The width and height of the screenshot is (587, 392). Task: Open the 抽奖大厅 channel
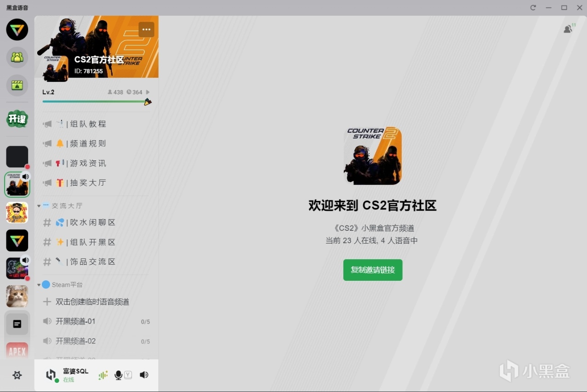pyautogui.click(x=97, y=182)
